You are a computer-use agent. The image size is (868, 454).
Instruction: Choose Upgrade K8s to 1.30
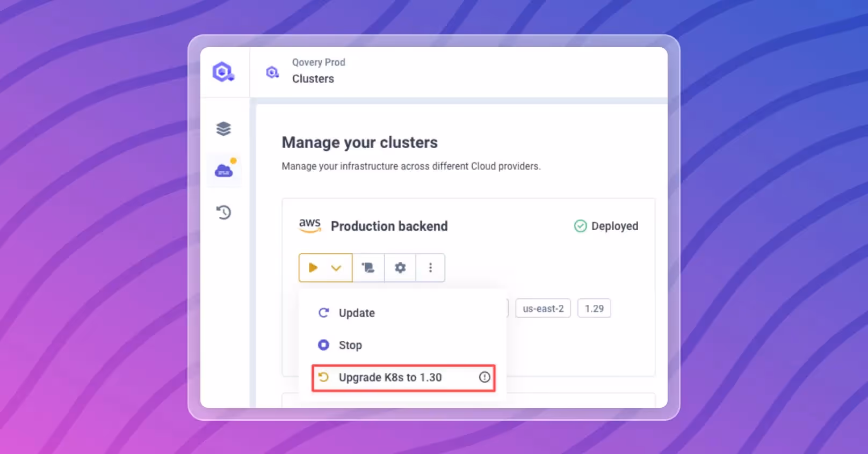coord(403,378)
